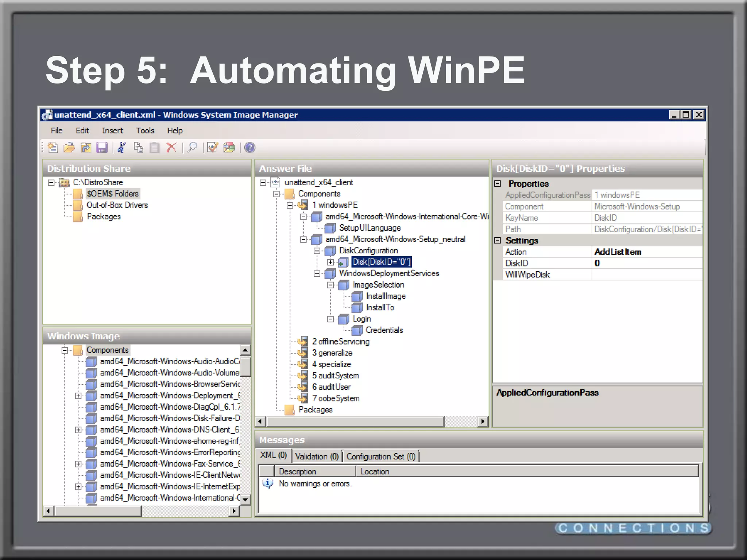Open the Insert menu

click(x=113, y=131)
